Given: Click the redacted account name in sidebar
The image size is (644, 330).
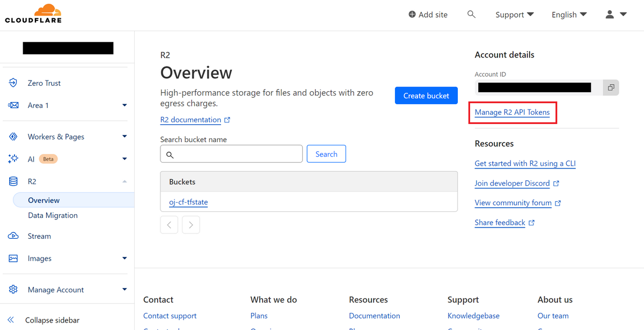Looking at the screenshot, I should pyautogui.click(x=68, y=48).
